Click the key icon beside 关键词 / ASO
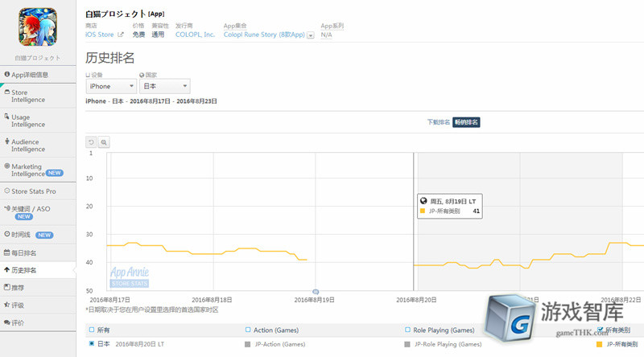The width and height of the screenshot is (644, 357). tap(7, 208)
